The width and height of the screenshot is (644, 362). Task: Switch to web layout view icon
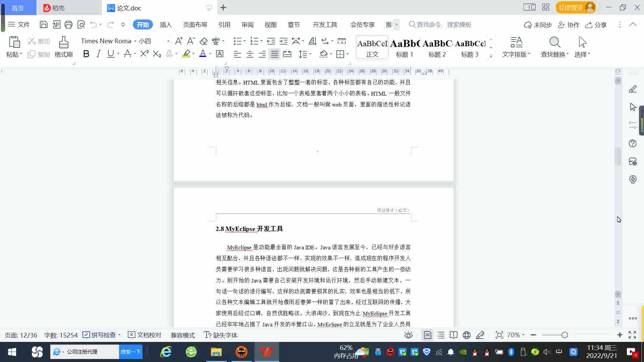[x=467, y=335]
